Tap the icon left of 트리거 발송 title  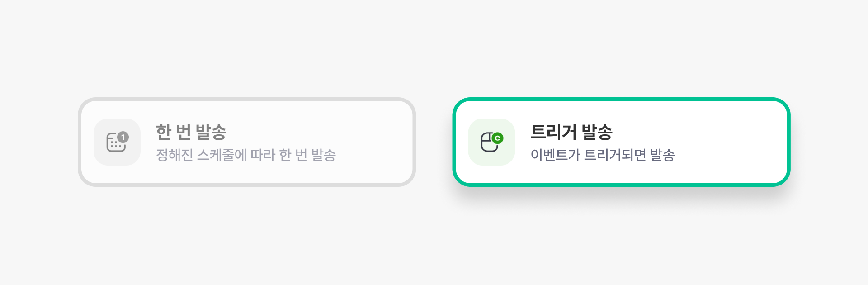(x=491, y=142)
